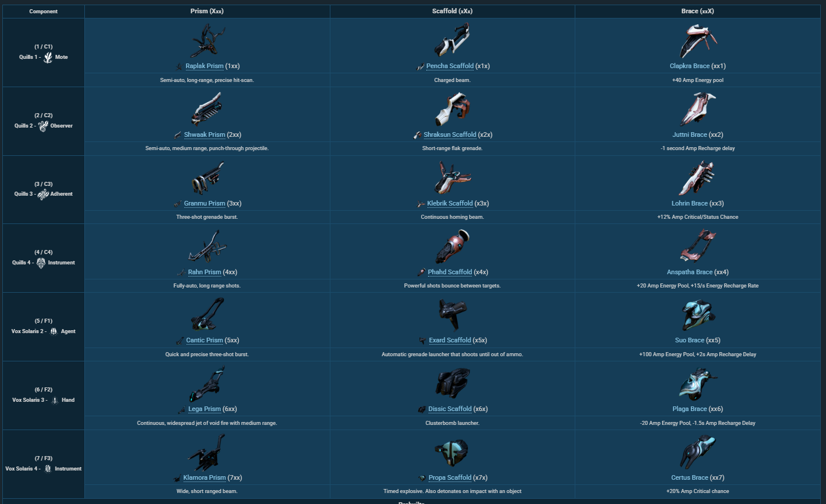Go to the Exard Scaffold page
The width and height of the screenshot is (826, 504).
pyautogui.click(x=450, y=340)
